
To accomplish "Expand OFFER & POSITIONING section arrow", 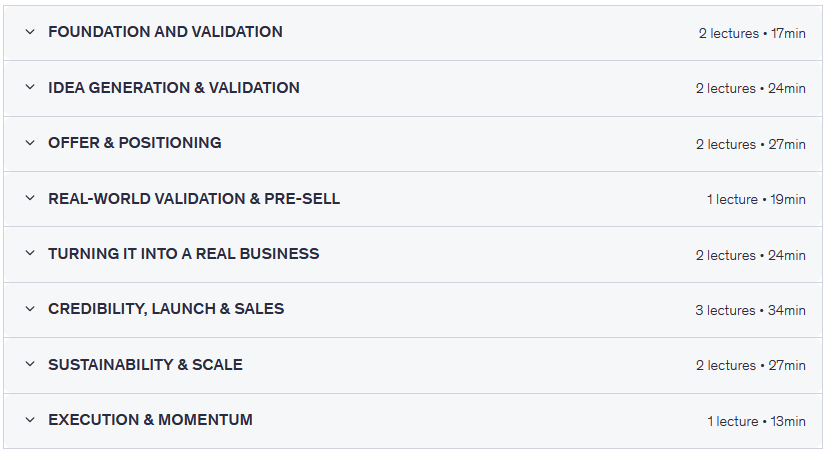I will [x=30, y=143].
